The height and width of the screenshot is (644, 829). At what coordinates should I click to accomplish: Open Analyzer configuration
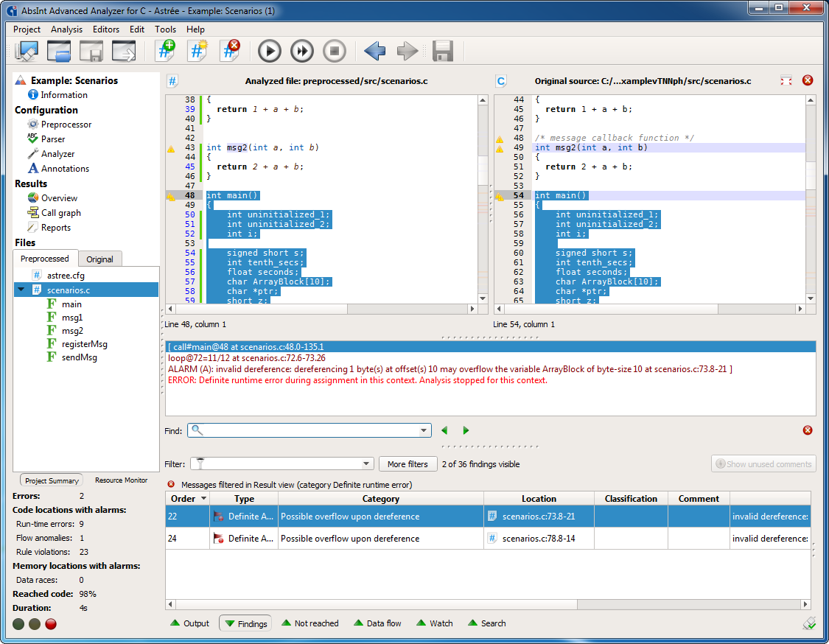pyautogui.click(x=57, y=154)
